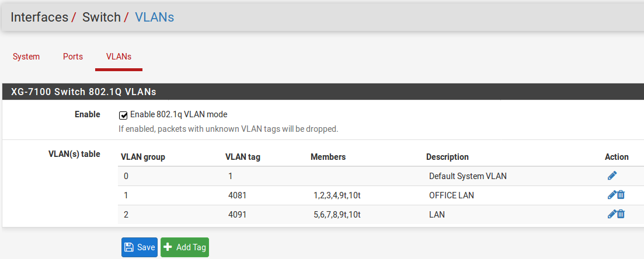Click the members cell 5,6,7,8,9t,10t
The width and height of the screenshot is (644, 259).
(x=337, y=214)
